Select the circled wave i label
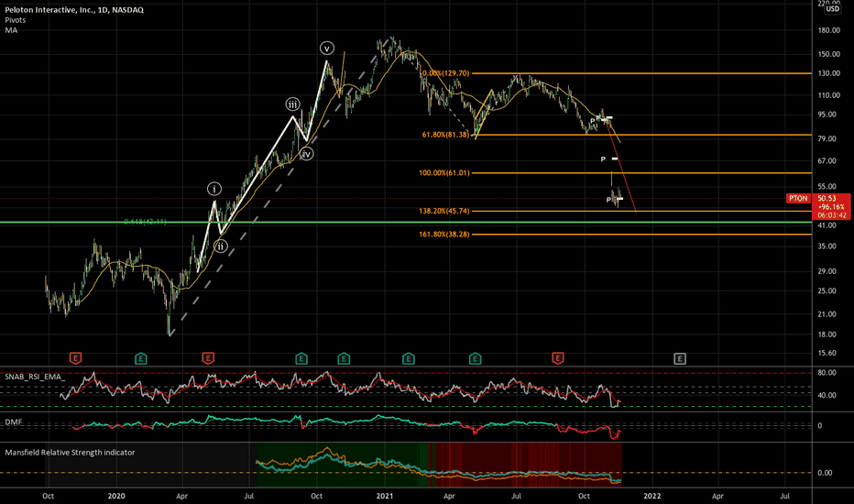Viewport: 854px width, 504px height. pos(214,189)
